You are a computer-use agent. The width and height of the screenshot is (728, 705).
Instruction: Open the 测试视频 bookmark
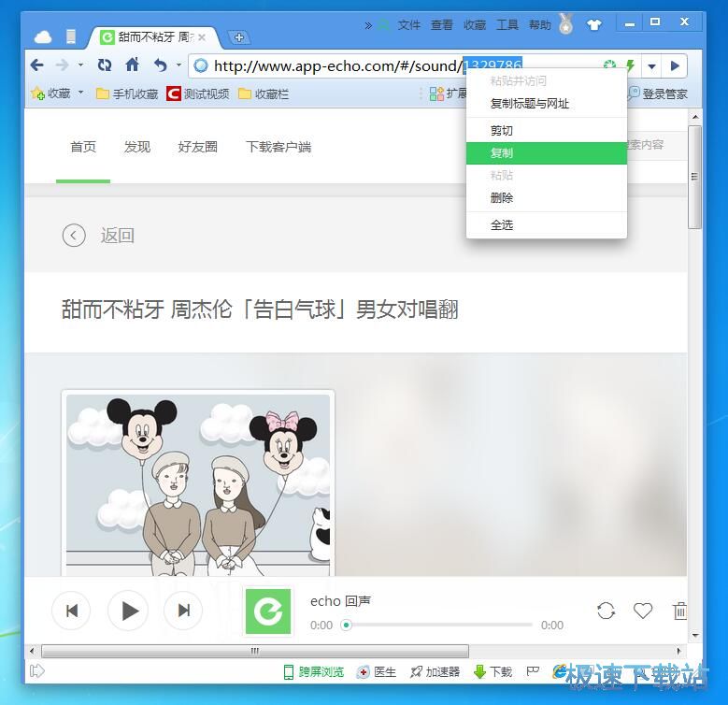[198, 94]
